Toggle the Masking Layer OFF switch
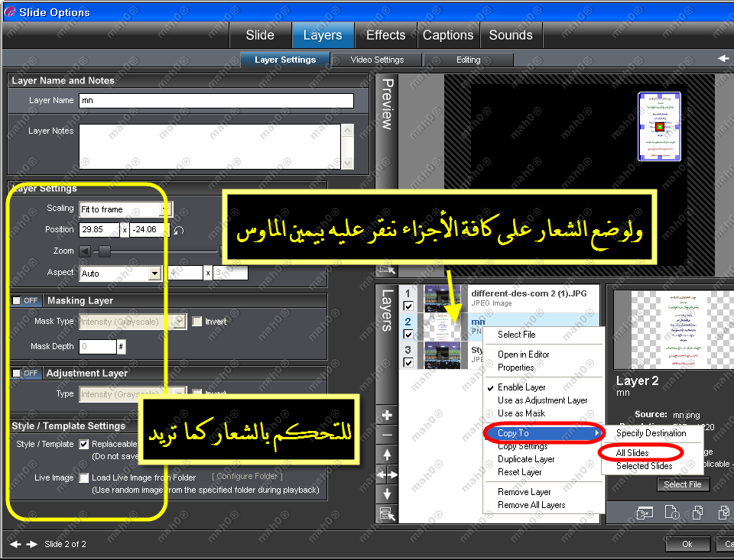 pyautogui.click(x=26, y=301)
